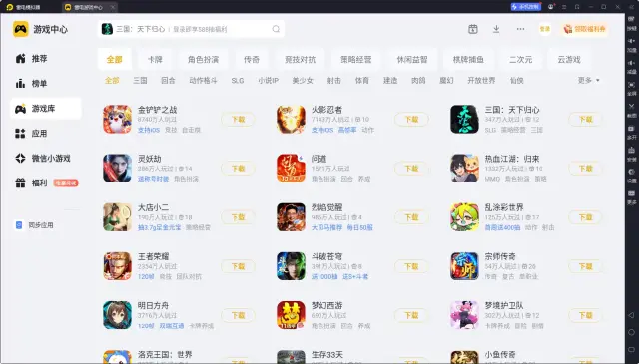Select the 传奇 category tab

[x=252, y=60]
